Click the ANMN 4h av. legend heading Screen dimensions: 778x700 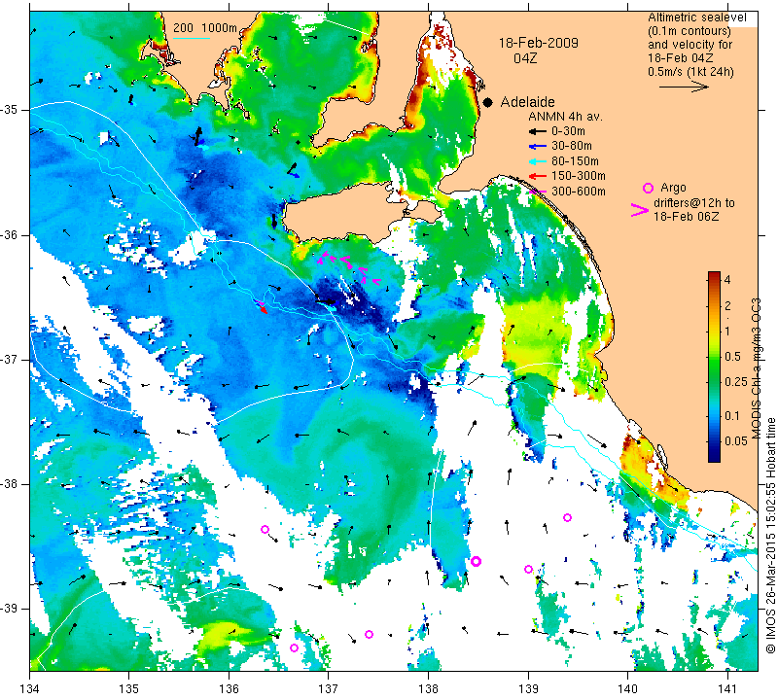565,117
